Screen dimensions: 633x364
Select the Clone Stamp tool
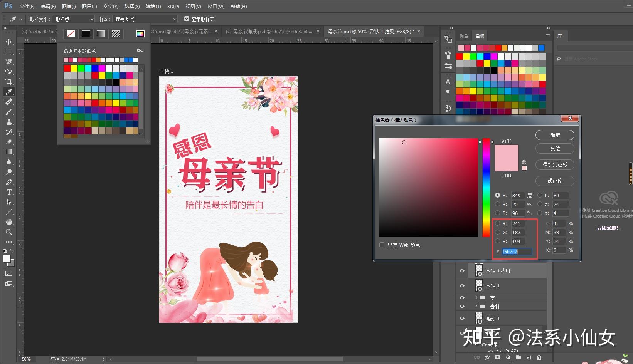pos(9,122)
